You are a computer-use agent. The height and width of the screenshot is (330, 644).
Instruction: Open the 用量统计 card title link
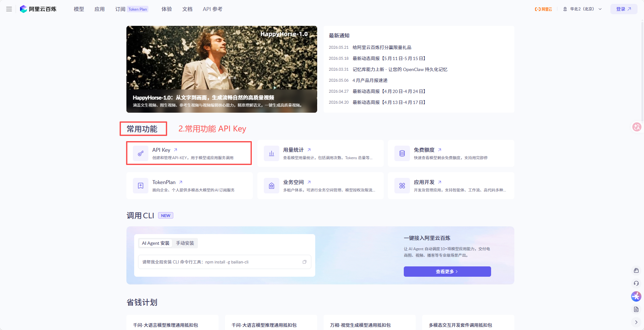coord(297,150)
